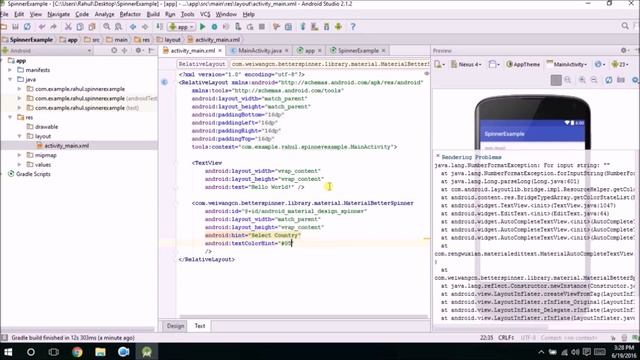Switch to the Design view tab
The height and width of the screenshot is (360, 640).
175,326
